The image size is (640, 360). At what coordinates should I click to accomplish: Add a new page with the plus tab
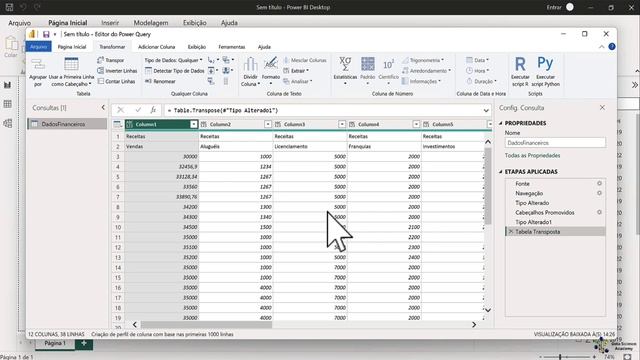pos(84,343)
